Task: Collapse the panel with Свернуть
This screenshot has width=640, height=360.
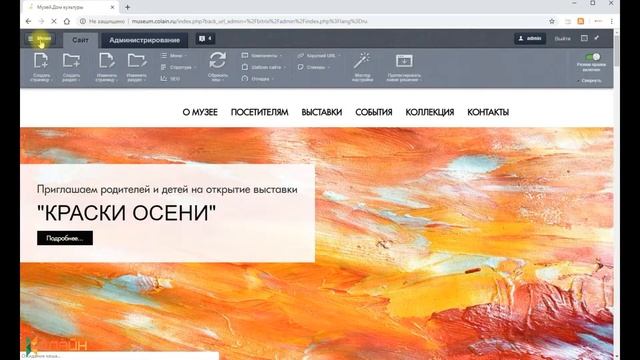Action: pos(590,81)
